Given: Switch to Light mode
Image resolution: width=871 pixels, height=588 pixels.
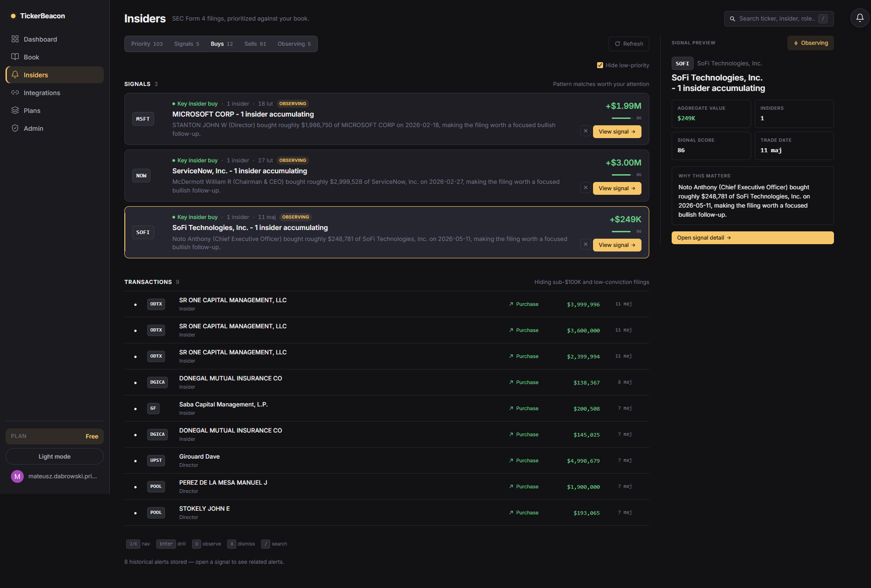Looking at the screenshot, I should point(54,456).
